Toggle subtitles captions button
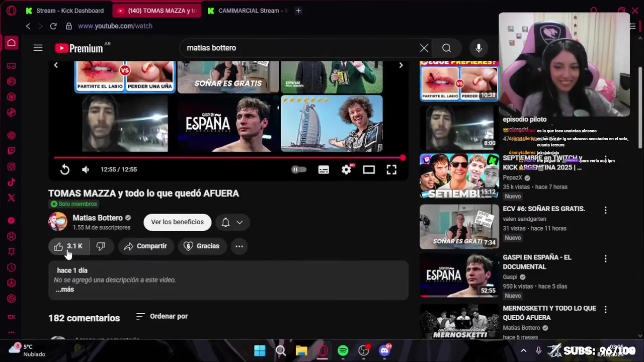 click(324, 170)
